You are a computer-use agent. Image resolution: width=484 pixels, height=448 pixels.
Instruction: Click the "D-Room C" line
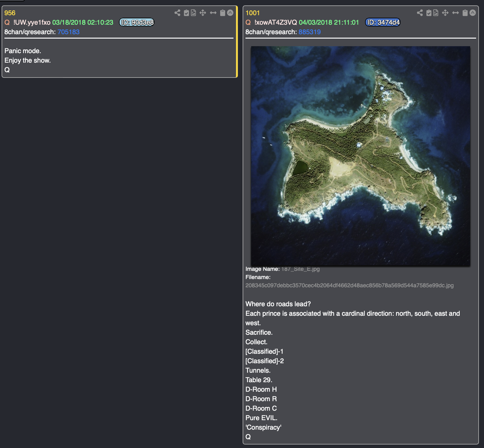pyautogui.click(x=261, y=408)
